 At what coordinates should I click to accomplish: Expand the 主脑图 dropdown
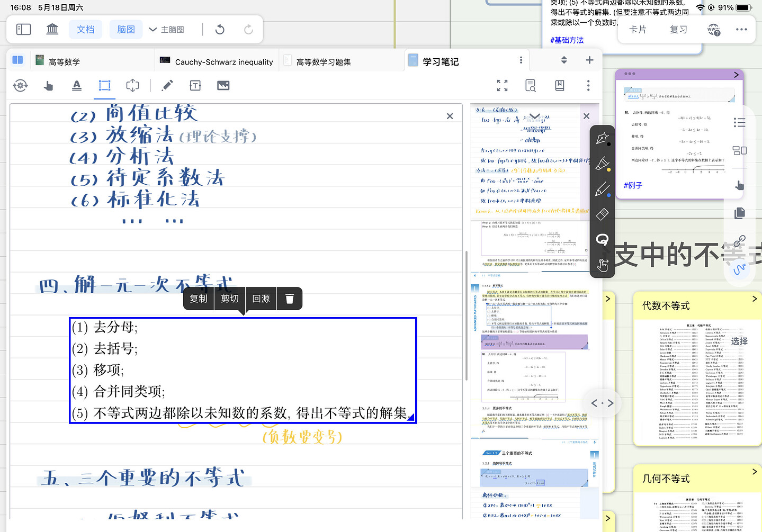166,30
